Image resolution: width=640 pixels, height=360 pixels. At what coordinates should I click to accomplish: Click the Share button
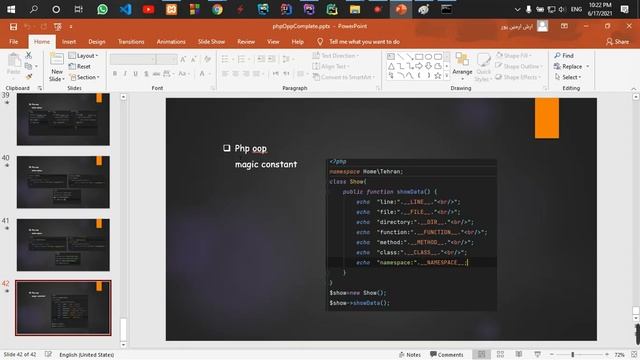point(618,42)
